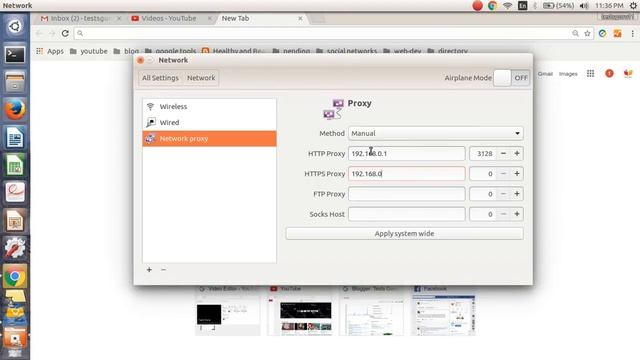Open the Blogger most-visited thumbnail
The image size is (640, 360).
(371, 311)
